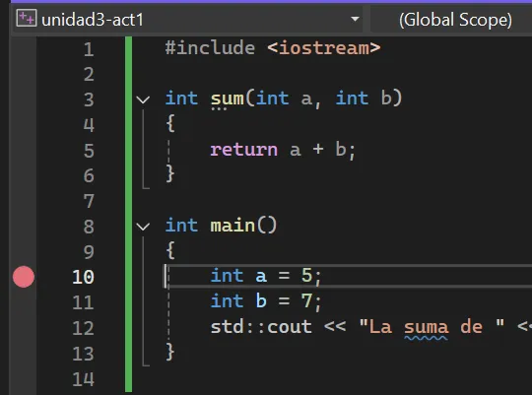Click the number 7 on line 11
This screenshot has width=532, height=395.
pyautogui.click(x=306, y=301)
